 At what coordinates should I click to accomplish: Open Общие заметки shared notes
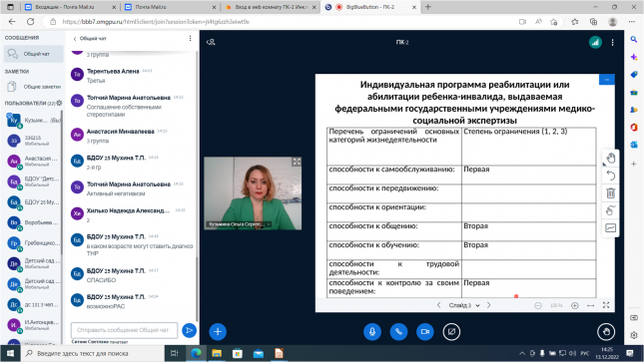pyautogui.click(x=34, y=87)
